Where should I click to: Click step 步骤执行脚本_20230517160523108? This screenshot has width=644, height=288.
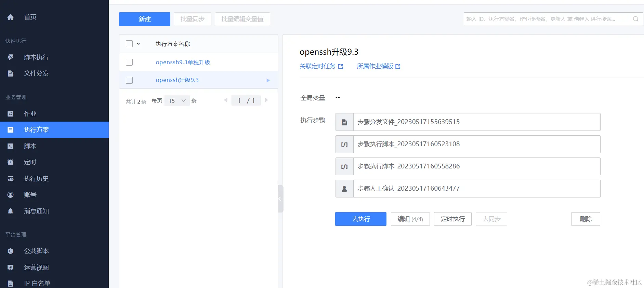pyautogui.click(x=468, y=144)
